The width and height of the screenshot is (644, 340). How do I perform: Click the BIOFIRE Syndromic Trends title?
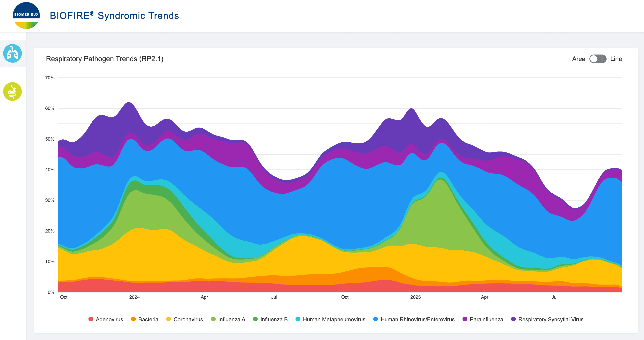point(114,16)
